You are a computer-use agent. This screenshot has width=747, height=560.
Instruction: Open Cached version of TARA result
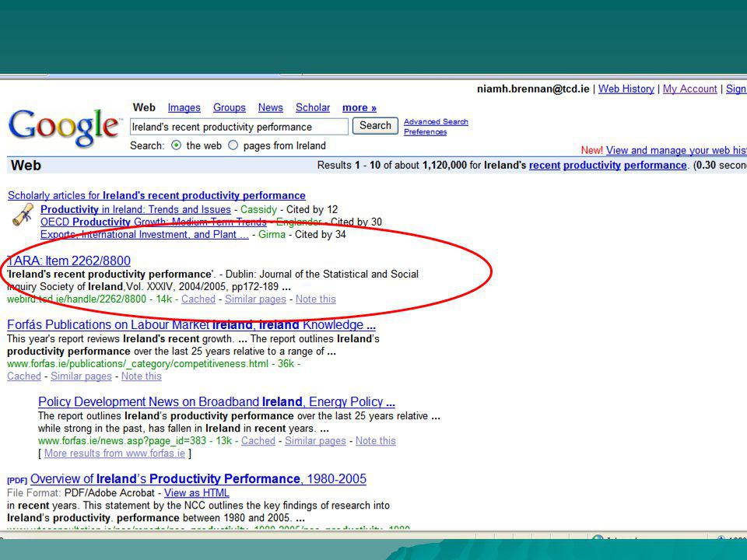[198, 299]
